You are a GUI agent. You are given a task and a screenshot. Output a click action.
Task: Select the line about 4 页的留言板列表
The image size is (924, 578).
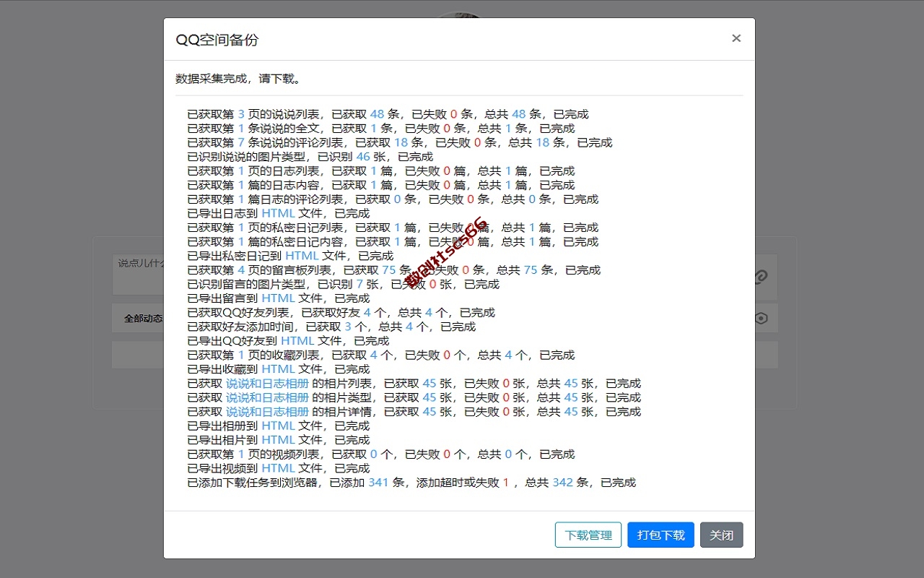[393, 270]
